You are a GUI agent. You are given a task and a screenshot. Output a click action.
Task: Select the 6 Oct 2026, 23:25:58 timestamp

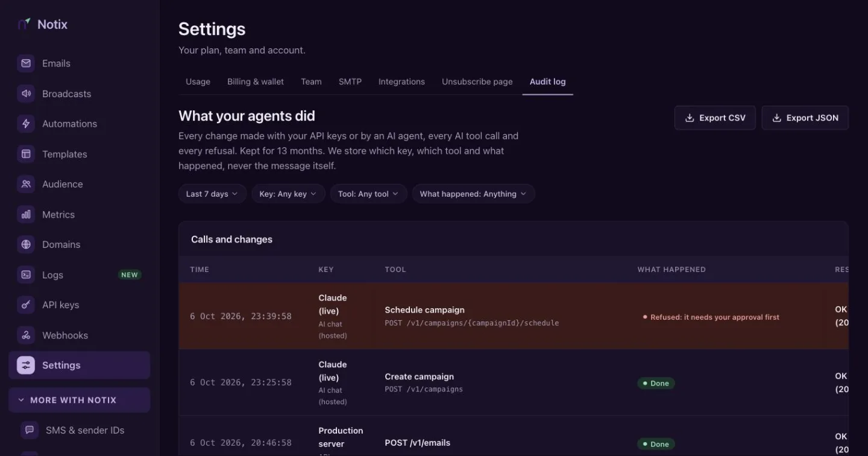tap(241, 382)
